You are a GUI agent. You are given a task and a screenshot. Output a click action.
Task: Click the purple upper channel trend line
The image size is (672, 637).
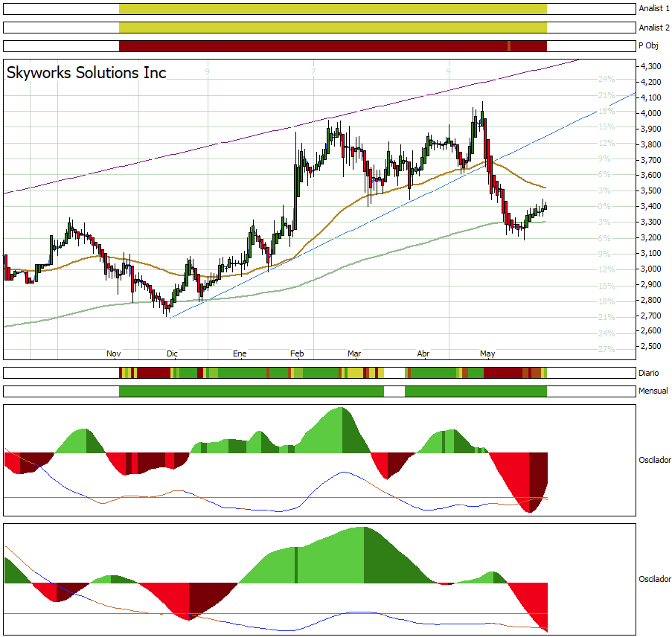pos(292,127)
